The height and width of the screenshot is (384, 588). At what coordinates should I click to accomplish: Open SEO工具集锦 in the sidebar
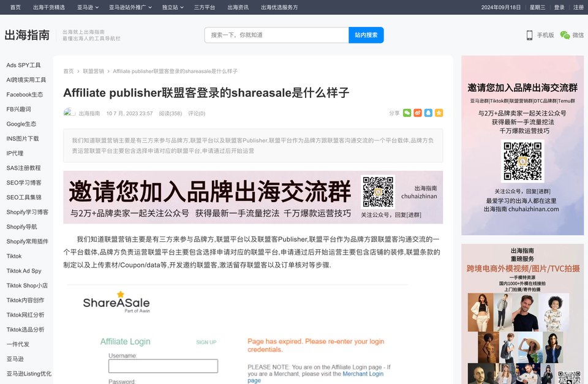click(24, 197)
